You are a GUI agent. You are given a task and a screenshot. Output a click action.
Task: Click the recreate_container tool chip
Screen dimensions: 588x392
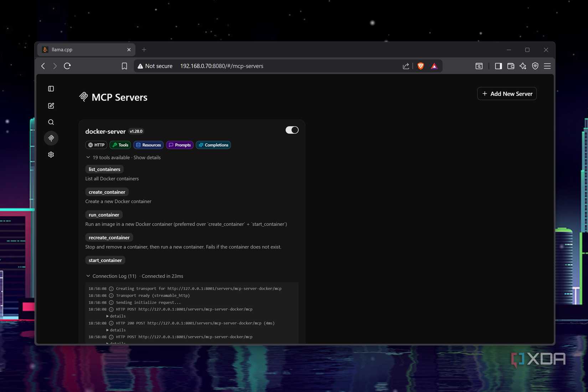(109, 238)
